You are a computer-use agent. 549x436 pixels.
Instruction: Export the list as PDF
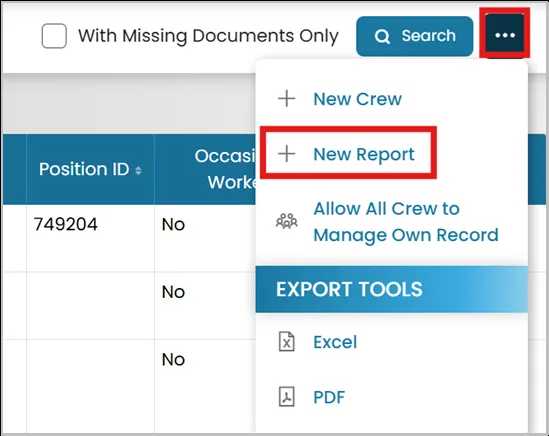pos(329,397)
